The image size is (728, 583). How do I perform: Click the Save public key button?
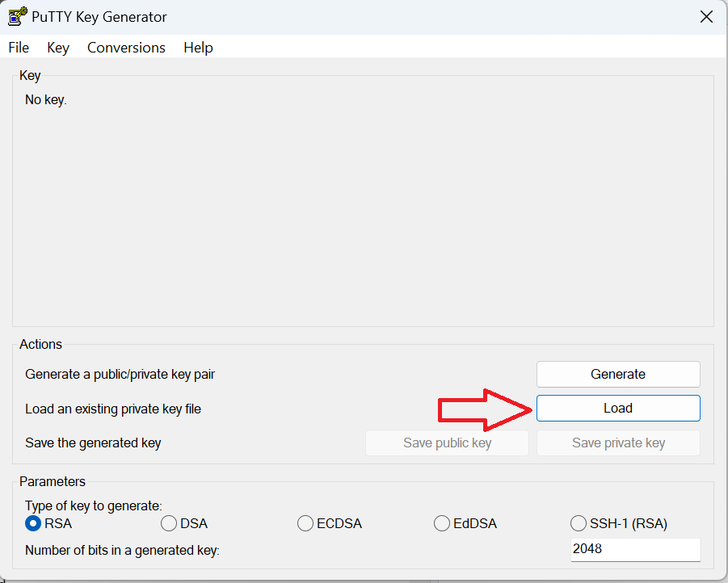447,442
